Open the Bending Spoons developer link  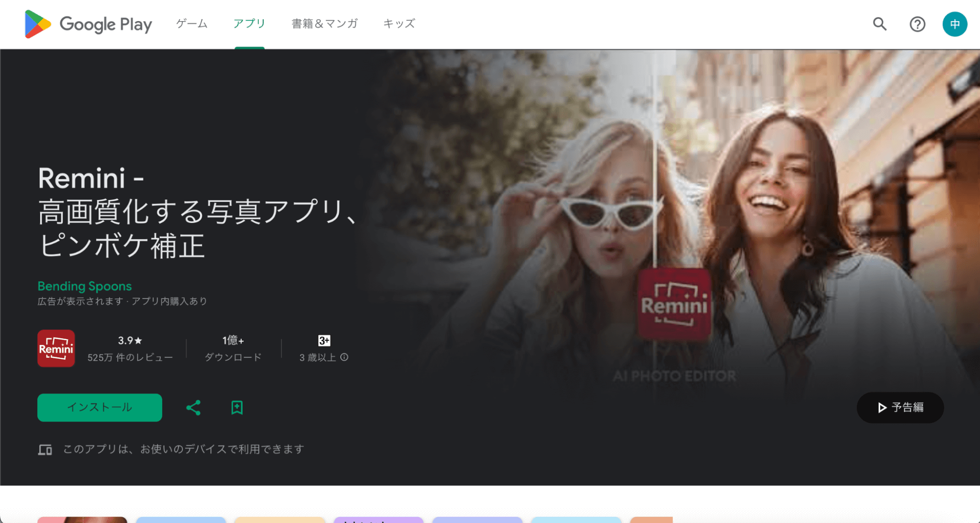pos(85,286)
